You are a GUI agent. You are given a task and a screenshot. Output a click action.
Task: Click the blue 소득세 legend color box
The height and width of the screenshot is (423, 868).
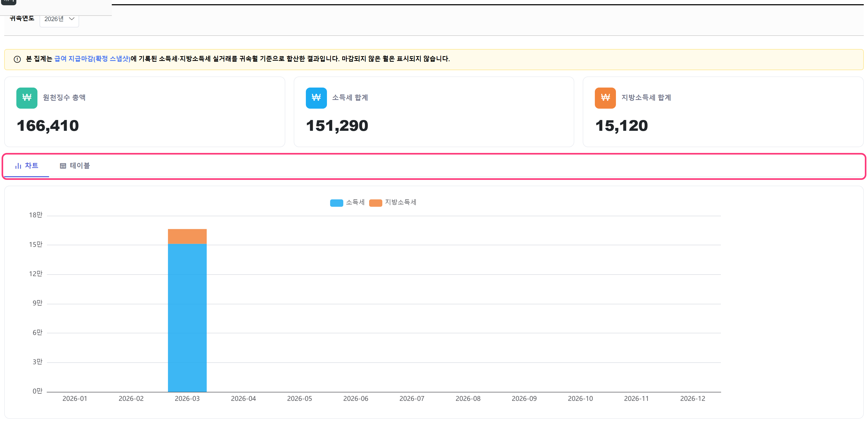click(337, 203)
